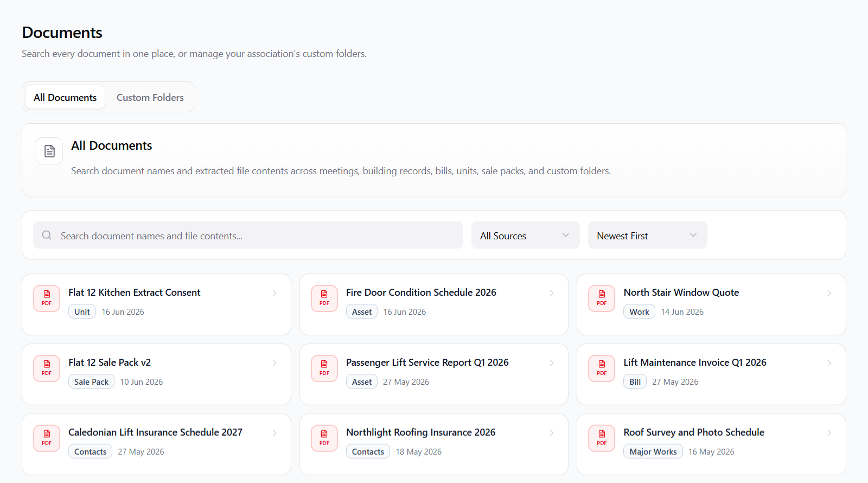Open chevron on Roof Survey and Photo Schedule card
Screen dimensions: 868x483
[829, 433]
